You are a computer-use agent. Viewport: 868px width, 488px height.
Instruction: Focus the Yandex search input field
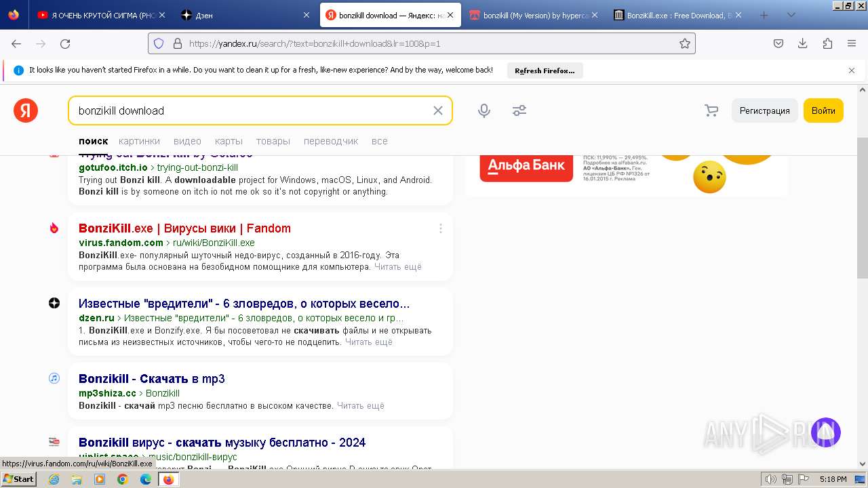251,110
